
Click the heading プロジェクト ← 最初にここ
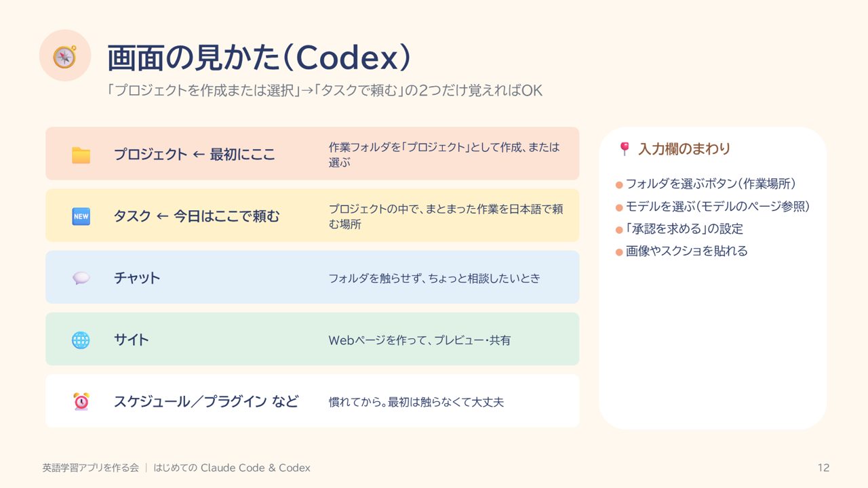[x=195, y=155]
